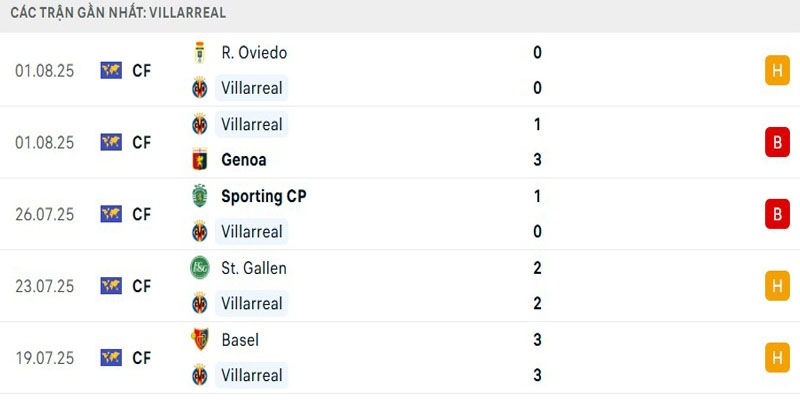
Task: Click world flag icon beside 19.07.25
Action: 111,357
